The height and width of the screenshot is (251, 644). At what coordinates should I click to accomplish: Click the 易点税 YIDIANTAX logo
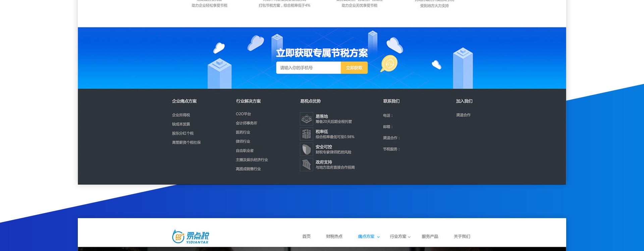pos(191,237)
